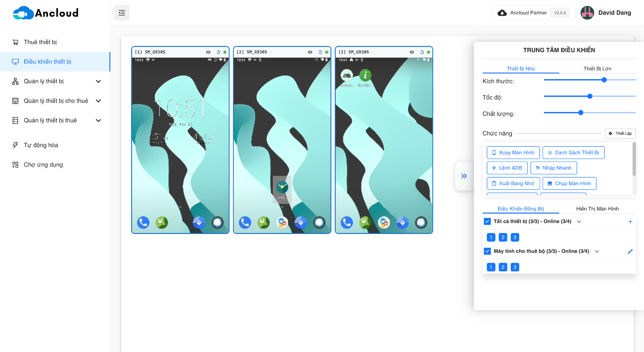Switch to 'Hiển Thị Màn Hình' tab
The height and width of the screenshot is (352, 644).
(x=597, y=209)
